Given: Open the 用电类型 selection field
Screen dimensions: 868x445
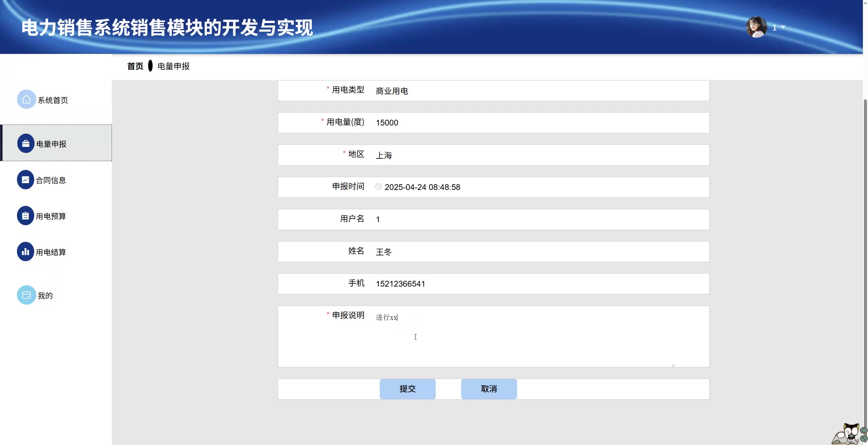Looking at the screenshot, I should click(539, 91).
